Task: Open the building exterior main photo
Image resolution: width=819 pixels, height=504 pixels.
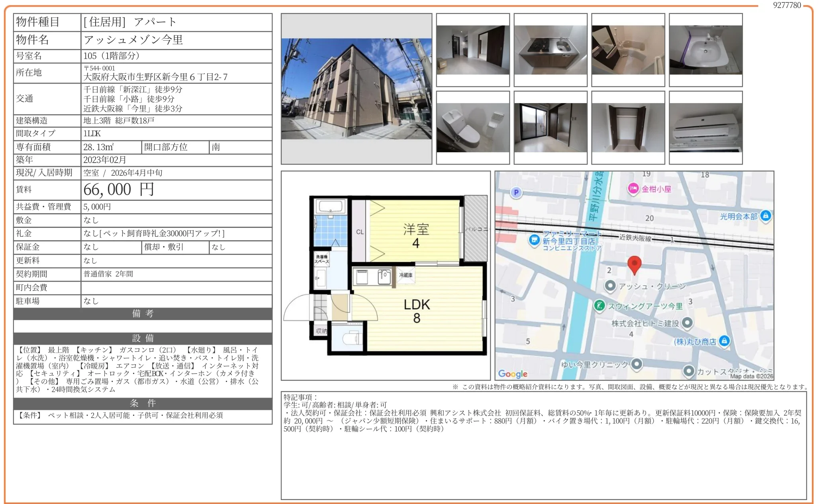Action: coord(356,89)
